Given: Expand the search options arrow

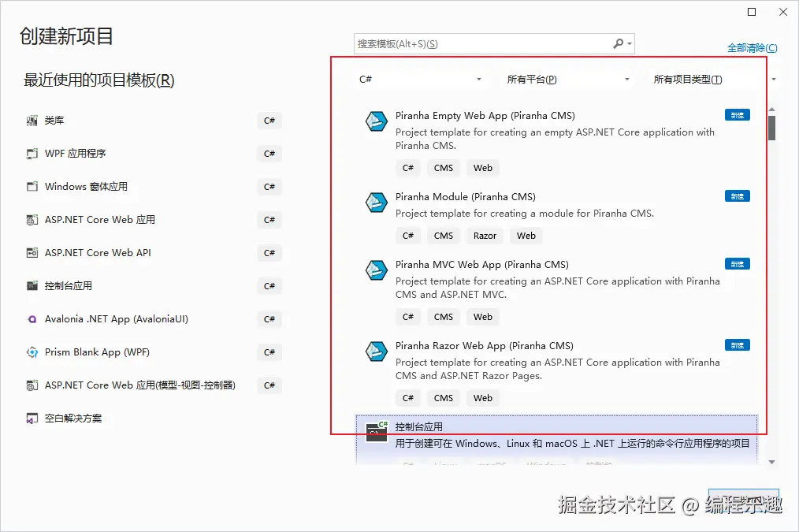Looking at the screenshot, I should coord(630,44).
